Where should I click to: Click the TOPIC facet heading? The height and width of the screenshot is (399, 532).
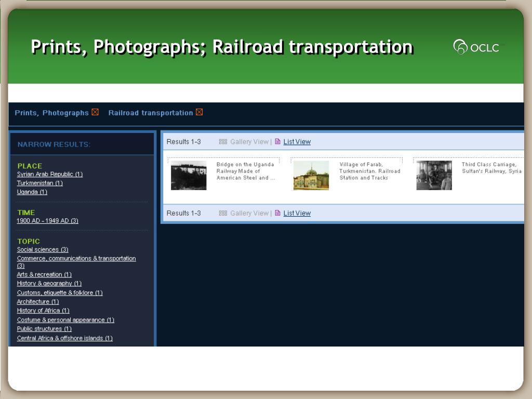coord(29,241)
